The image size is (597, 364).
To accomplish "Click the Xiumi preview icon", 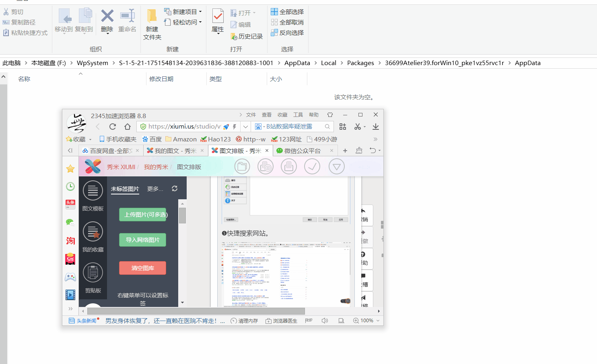I will (x=266, y=166).
